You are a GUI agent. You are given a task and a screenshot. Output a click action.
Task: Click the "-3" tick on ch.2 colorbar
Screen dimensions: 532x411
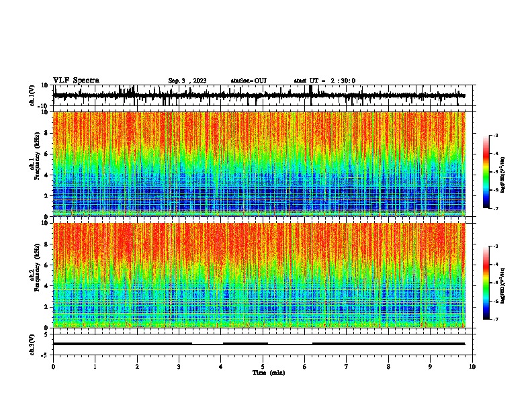pos(495,246)
